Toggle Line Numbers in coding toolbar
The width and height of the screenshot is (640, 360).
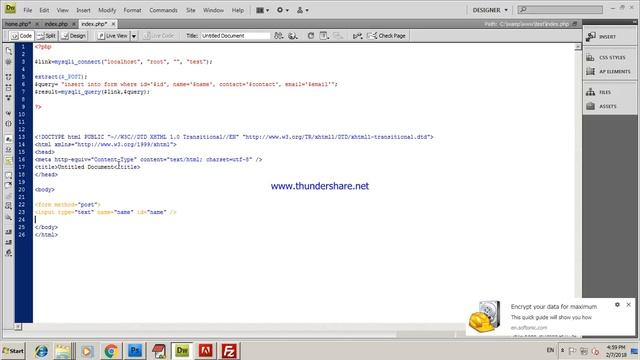(9, 139)
